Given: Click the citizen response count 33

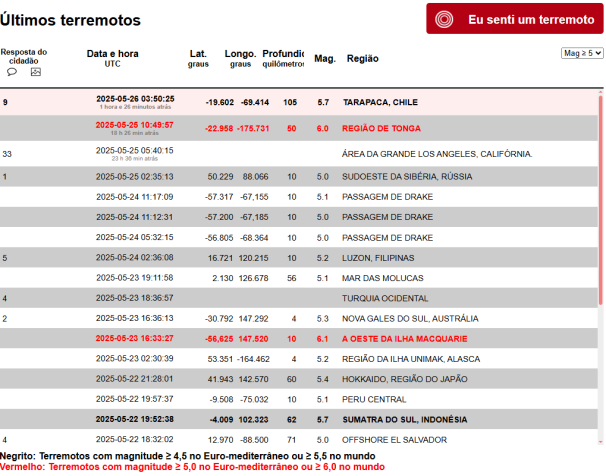Looking at the screenshot, I should coord(7,154).
